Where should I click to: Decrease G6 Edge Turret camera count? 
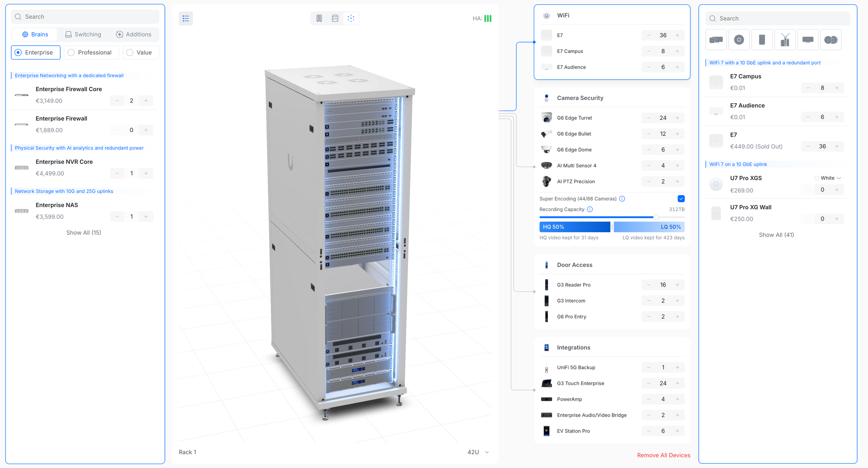[x=648, y=118]
